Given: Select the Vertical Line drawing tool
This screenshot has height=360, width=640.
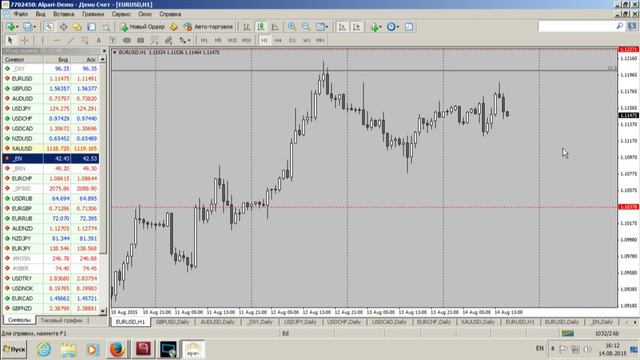Looking at the screenshot, I should pyautogui.click(x=42, y=40).
